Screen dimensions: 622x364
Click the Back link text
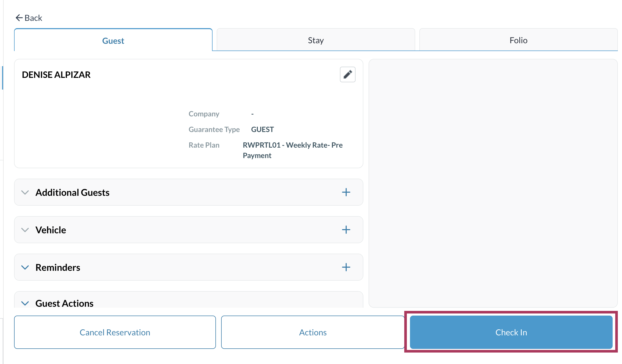coord(33,18)
